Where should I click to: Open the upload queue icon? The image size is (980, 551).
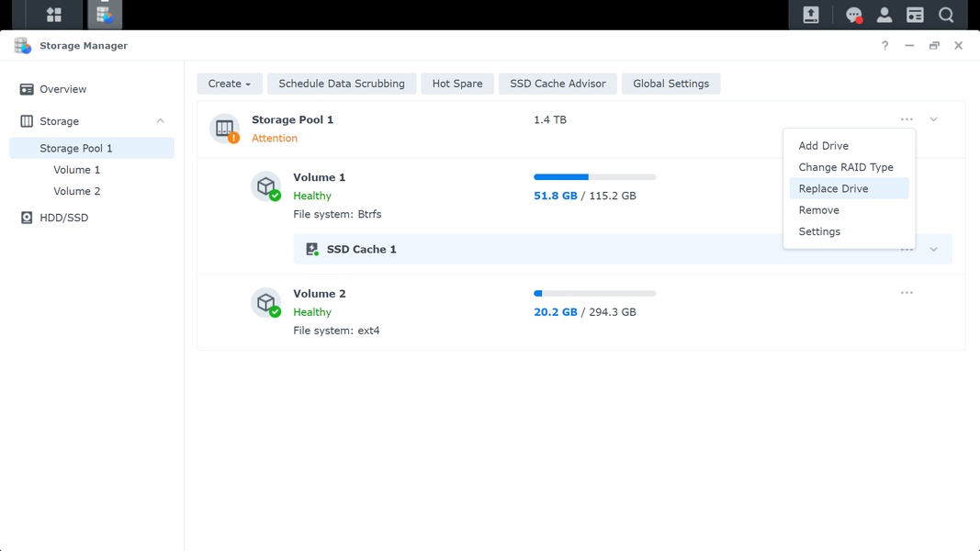click(811, 15)
